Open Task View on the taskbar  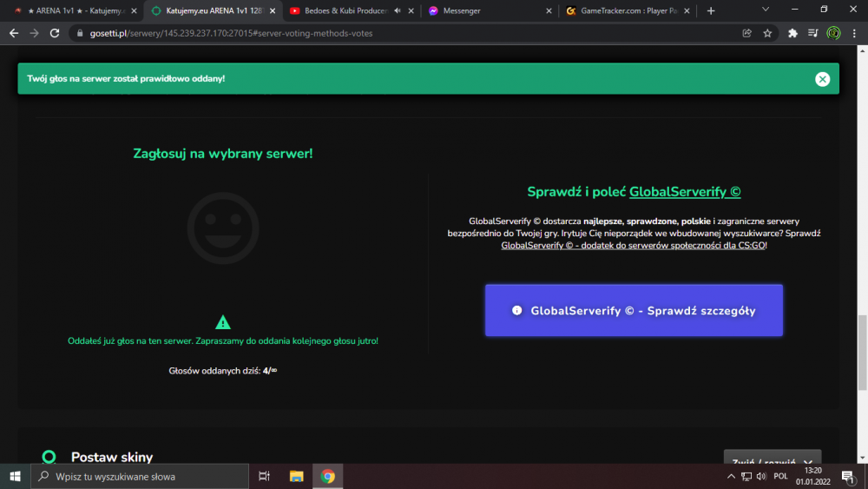[264, 476]
